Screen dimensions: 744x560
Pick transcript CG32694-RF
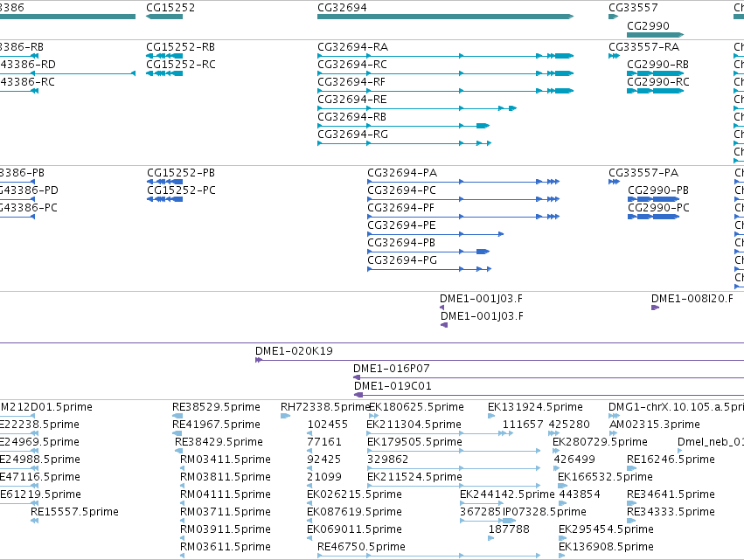coord(351,82)
